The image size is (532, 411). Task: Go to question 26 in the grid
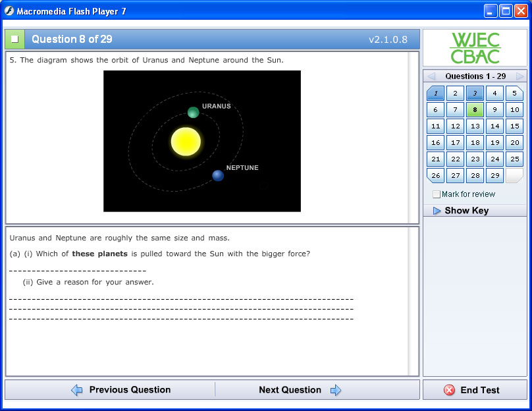436,175
